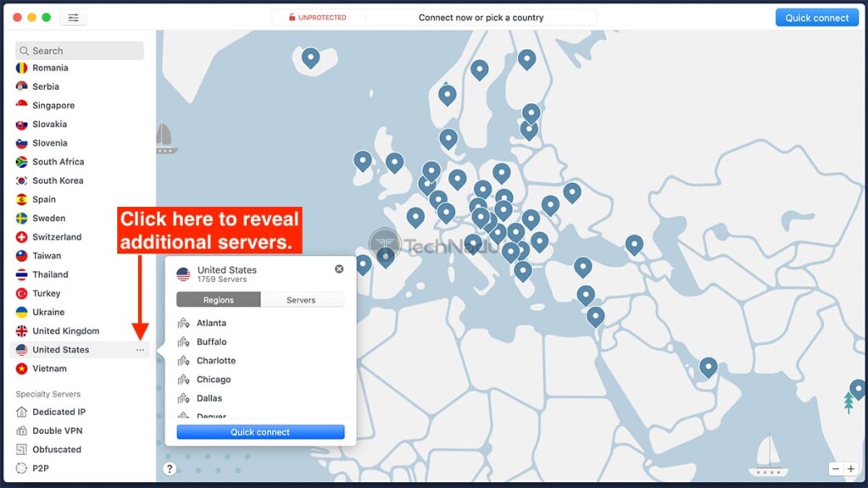Image resolution: width=868 pixels, height=488 pixels.
Task: Click the South Africa flag icon
Action: click(x=21, y=162)
